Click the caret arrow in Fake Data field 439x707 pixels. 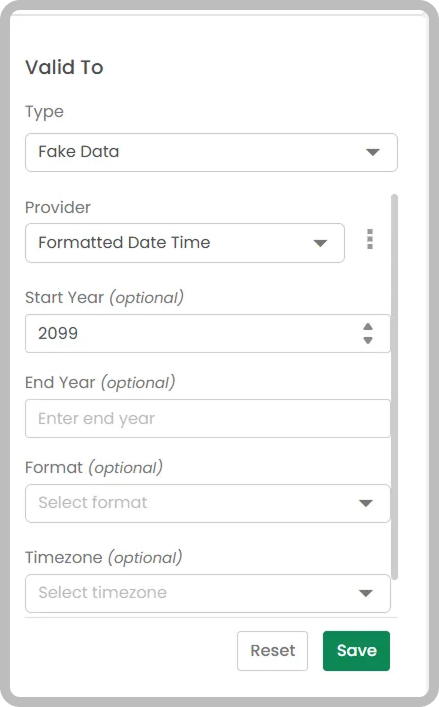(x=372, y=152)
